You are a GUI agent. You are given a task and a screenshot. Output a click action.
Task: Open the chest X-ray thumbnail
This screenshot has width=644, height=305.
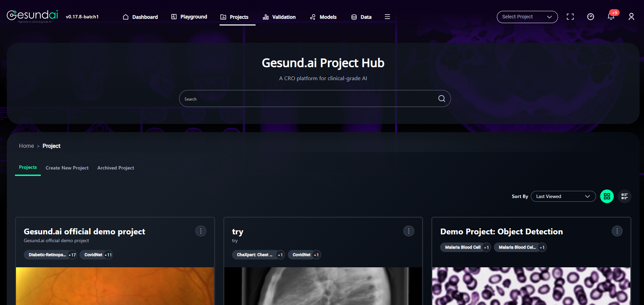(x=323, y=286)
